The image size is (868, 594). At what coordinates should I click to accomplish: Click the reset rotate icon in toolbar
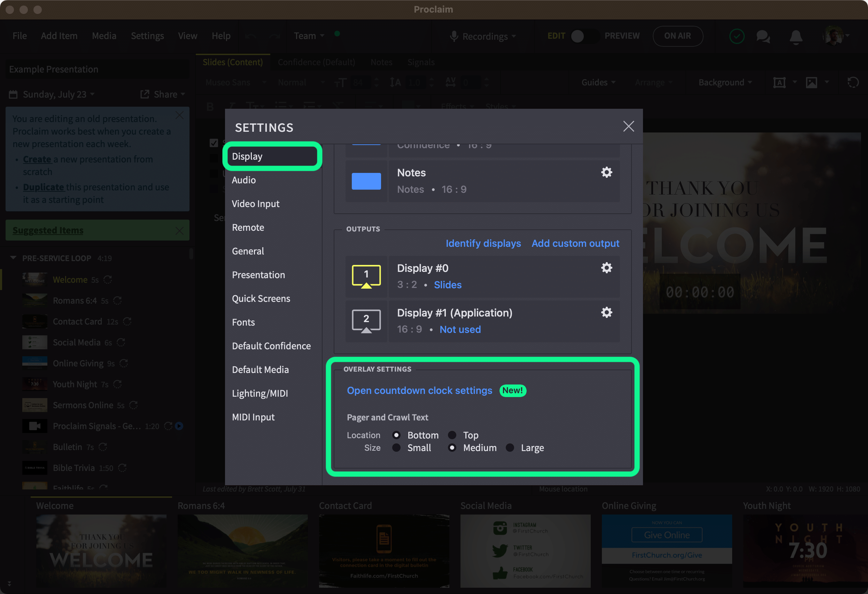tap(853, 82)
